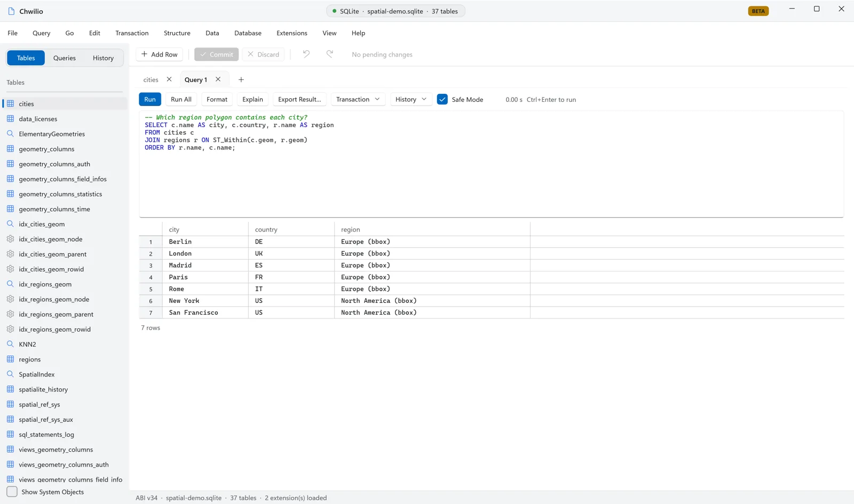The height and width of the screenshot is (504, 854).
Task: Switch to the cities document tab
Action: pyautogui.click(x=151, y=79)
